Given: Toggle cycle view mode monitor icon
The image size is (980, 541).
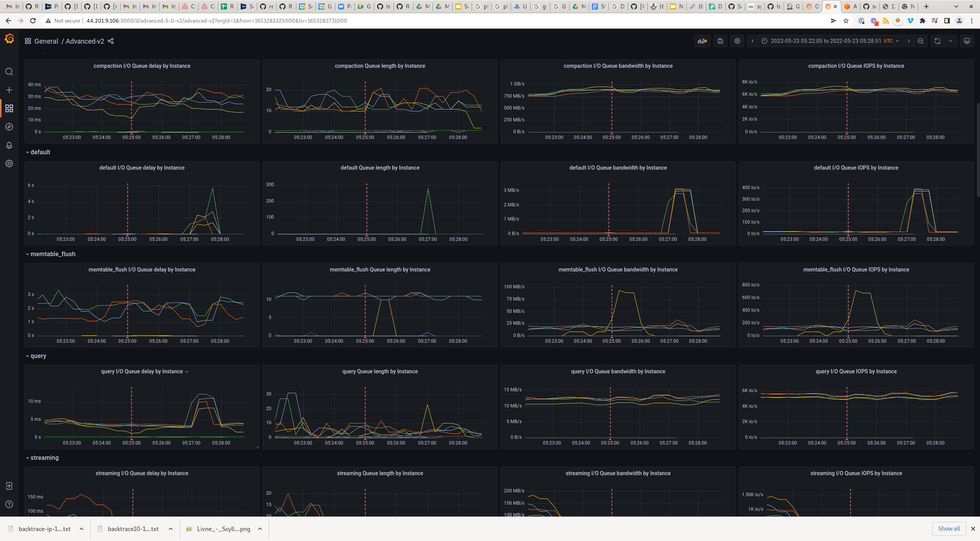Looking at the screenshot, I should [x=967, y=41].
